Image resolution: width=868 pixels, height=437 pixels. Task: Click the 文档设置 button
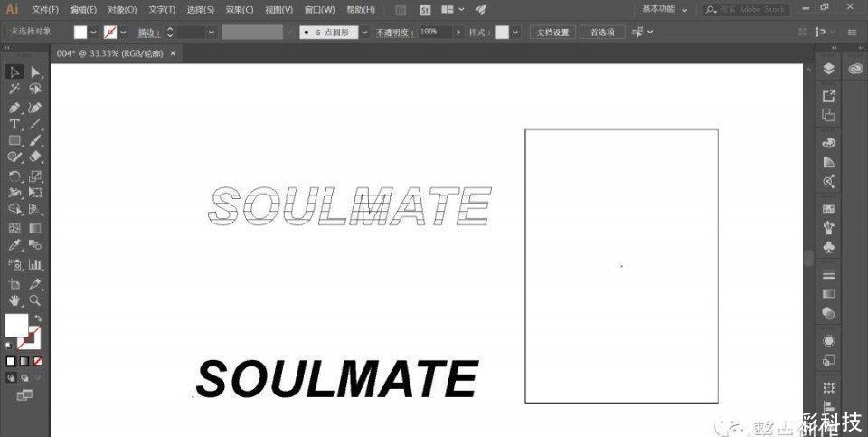(552, 32)
